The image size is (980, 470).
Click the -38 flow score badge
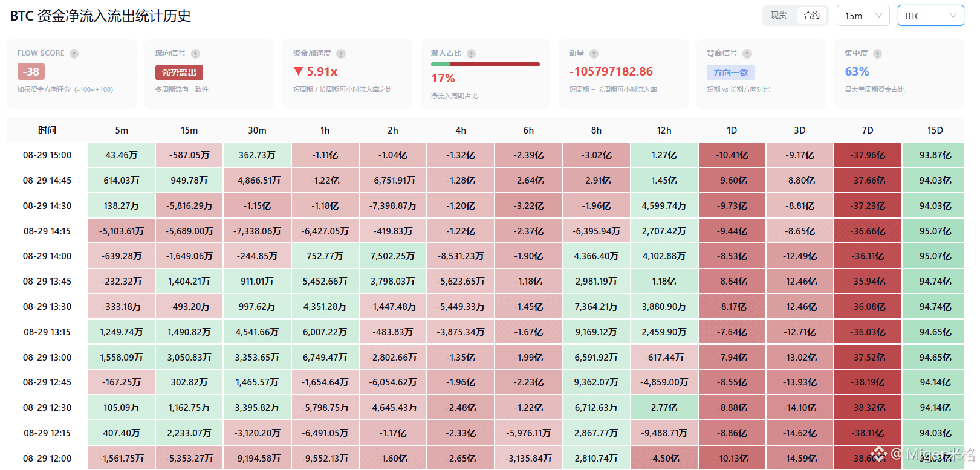coord(31,71)
